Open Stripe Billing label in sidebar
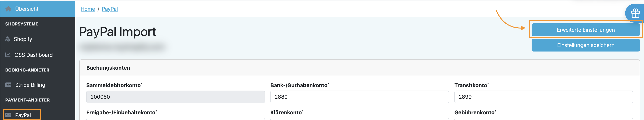This screenshot has width=644, height=120. (30, 85)
